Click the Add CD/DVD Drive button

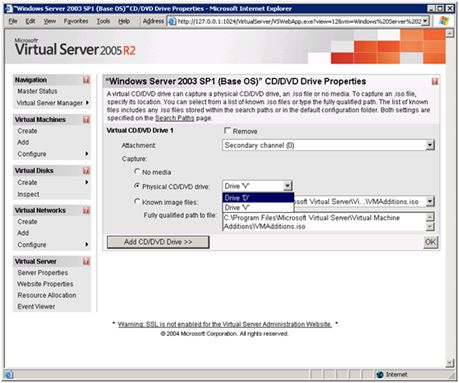[158, 242]
